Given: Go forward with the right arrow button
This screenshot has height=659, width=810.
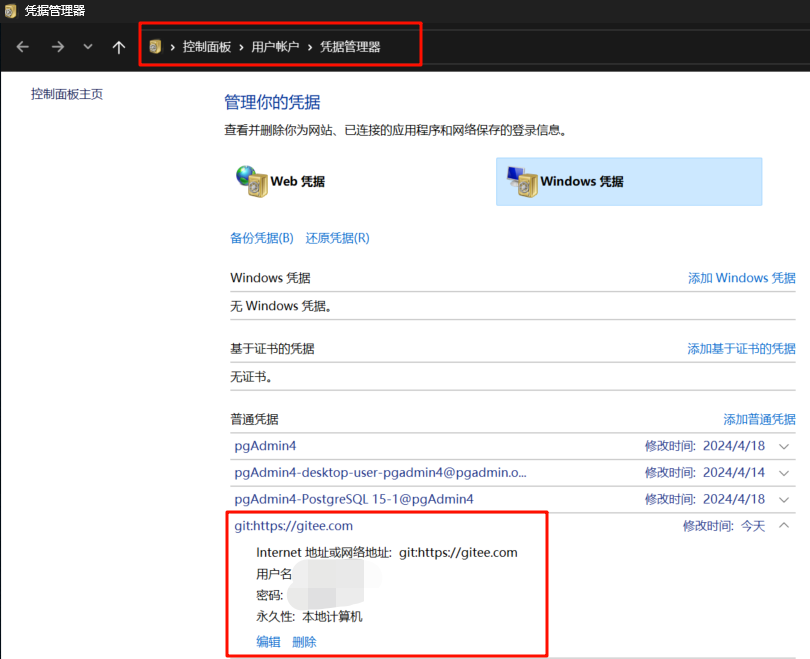Looking at the screenshot, I should [x=57, y=47].
